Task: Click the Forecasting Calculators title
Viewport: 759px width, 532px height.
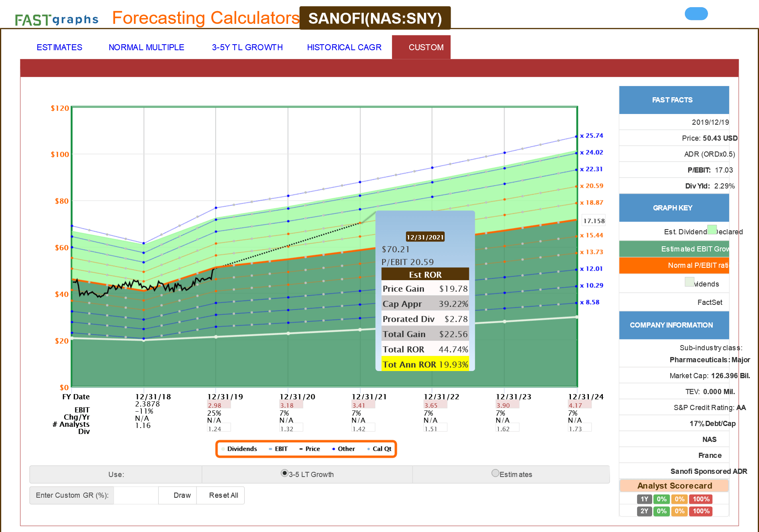Action: coord(206,18)
